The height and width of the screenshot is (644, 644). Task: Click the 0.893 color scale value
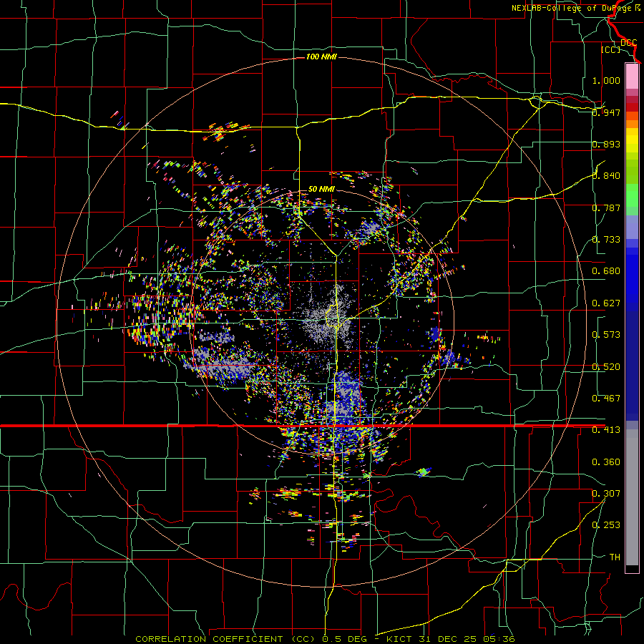606,144
